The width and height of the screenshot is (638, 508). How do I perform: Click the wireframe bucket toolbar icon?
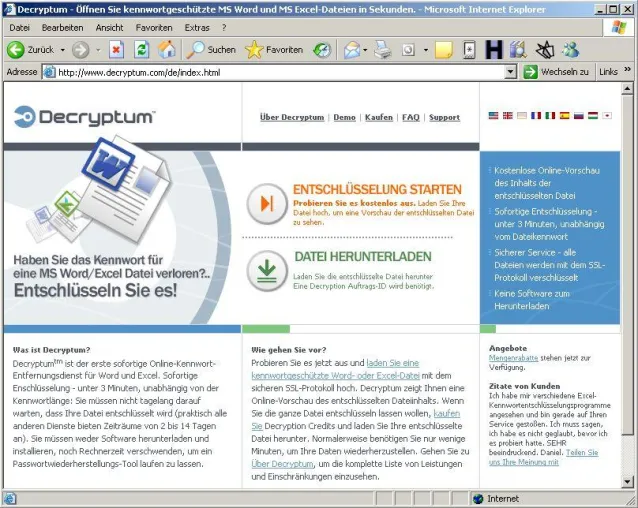(x=545, y=50)
